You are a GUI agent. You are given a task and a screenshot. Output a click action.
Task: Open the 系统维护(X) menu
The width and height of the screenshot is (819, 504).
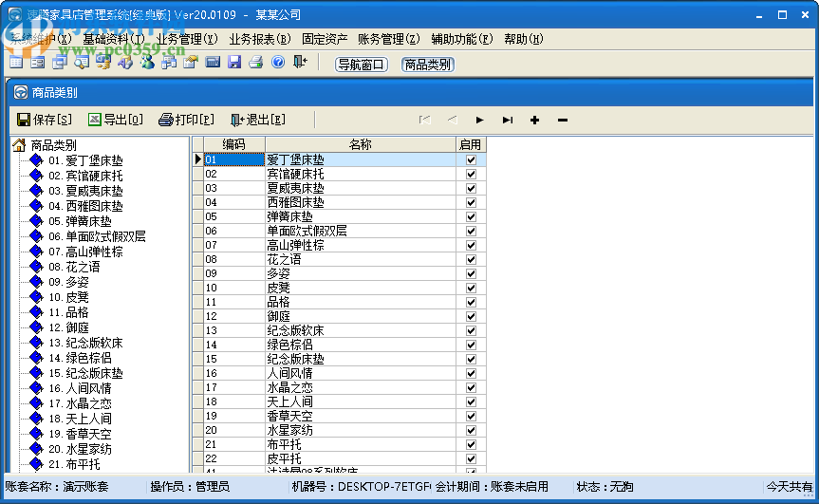point(40,39)
